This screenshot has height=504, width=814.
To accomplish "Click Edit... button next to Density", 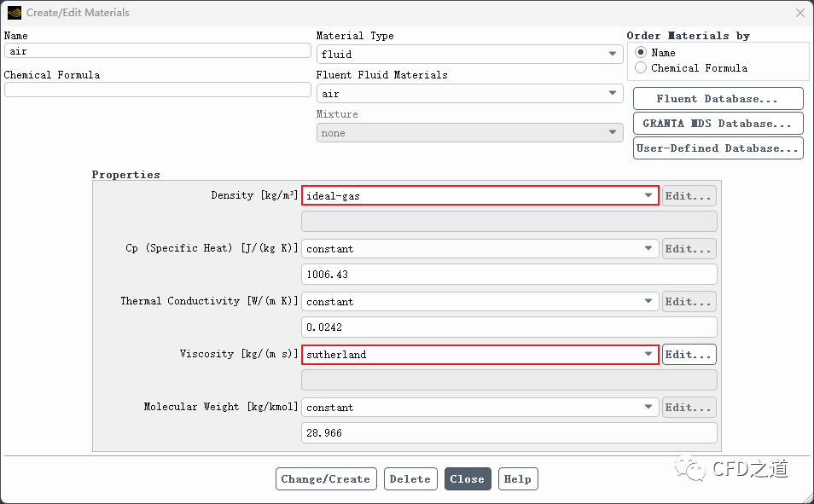I will 689,195.
